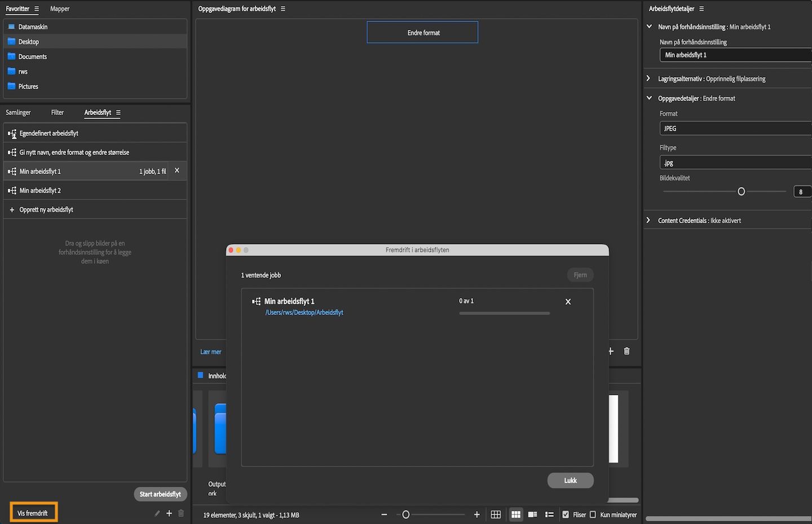
Task: Toggle the Kun miniatyrer checkbox
Action: 593,515
